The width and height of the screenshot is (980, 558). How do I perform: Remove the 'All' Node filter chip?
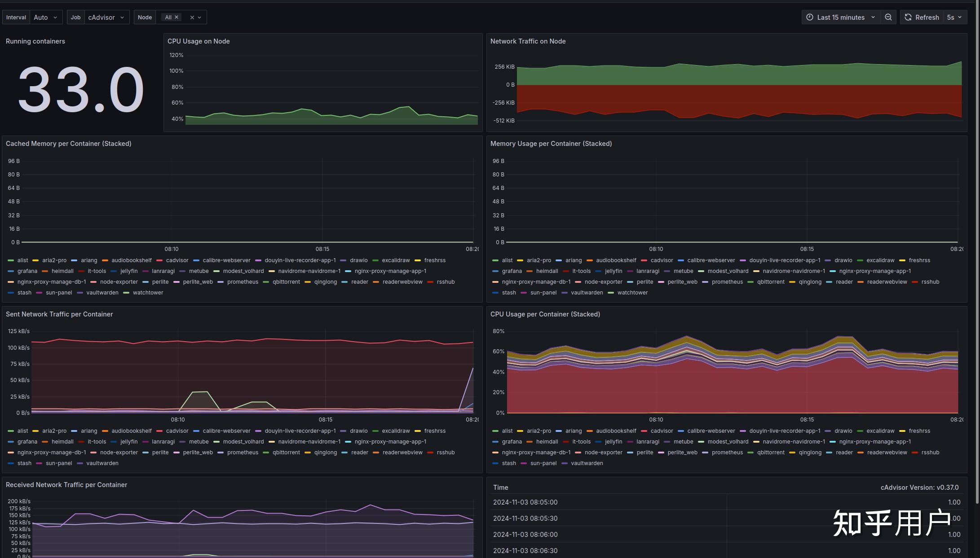pyautogui.click(x=177, y=17)
